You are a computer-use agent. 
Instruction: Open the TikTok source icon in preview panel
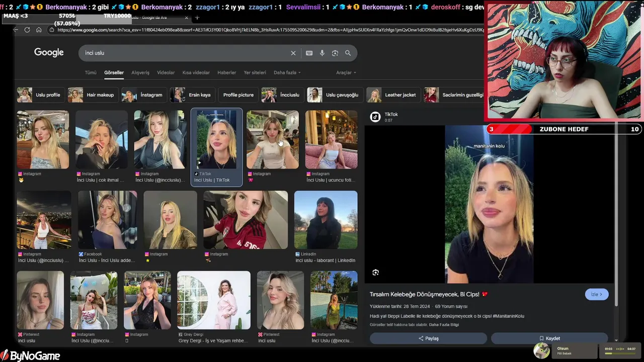(x=375, y=117)
